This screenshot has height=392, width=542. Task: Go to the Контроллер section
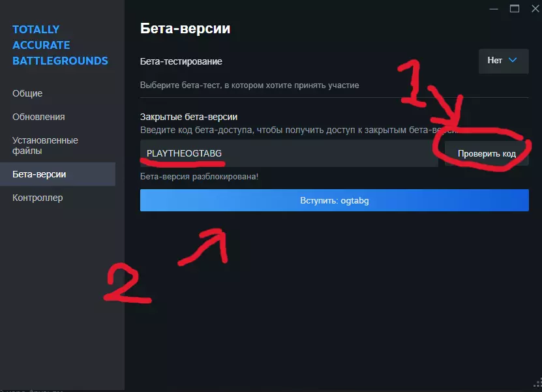37,198
